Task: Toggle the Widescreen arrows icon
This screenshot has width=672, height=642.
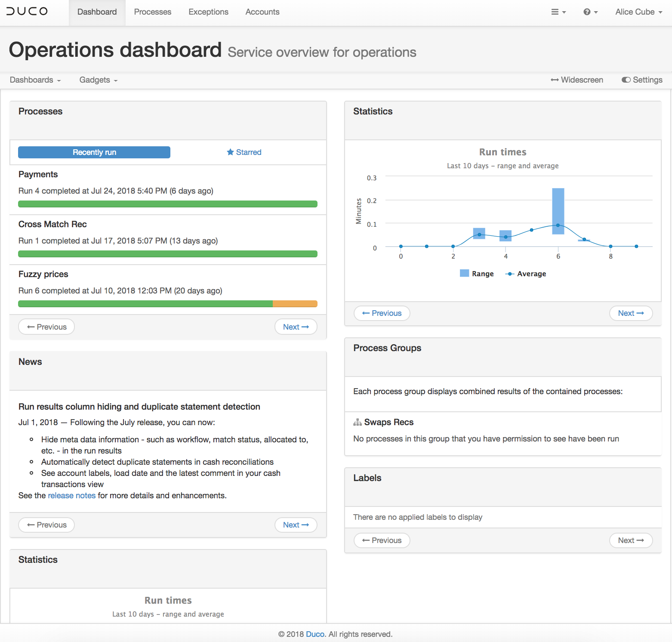Action: coord(555,80)
